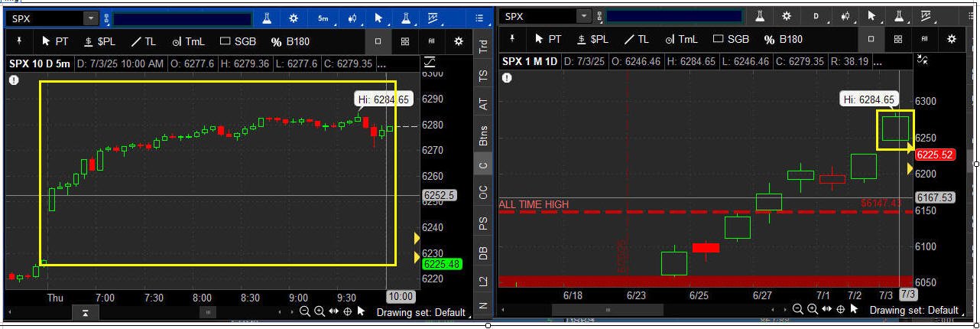
Task: Select the TL trendline drawing tool in left chart
Action: pyautogui.click(x=144, y=41)
